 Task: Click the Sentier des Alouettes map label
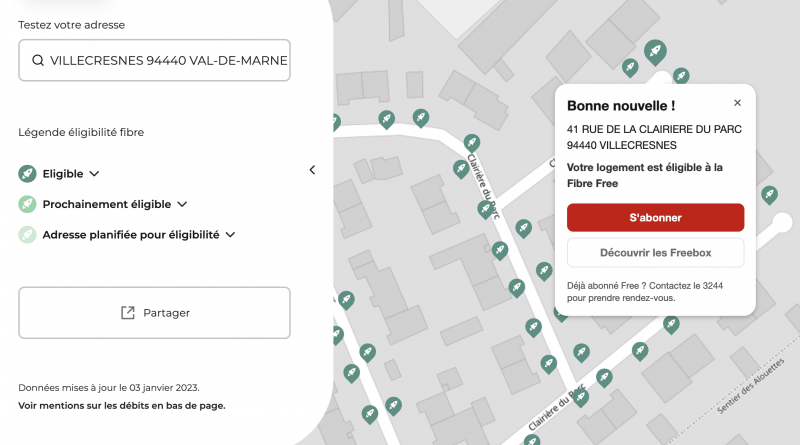tap(752, 387)
